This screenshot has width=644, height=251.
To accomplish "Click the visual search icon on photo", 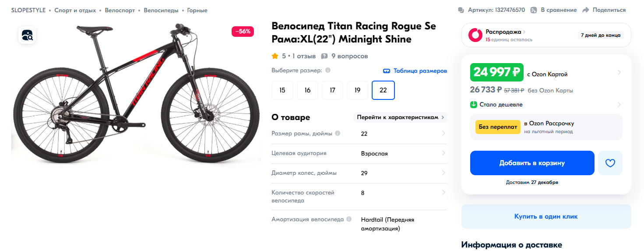I will click(27, 35).
